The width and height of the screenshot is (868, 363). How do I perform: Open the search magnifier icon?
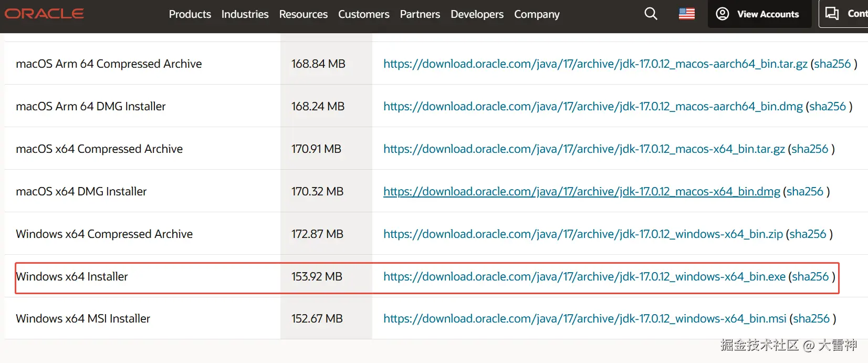[651, 14]
